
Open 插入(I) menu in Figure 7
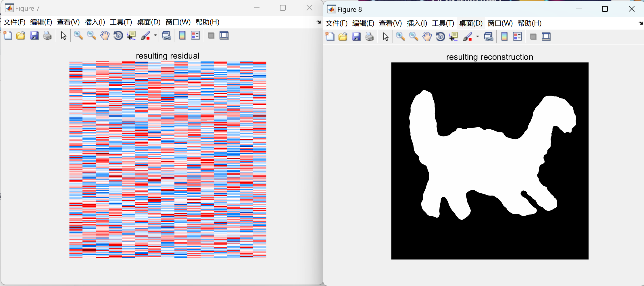click(95, 22)
